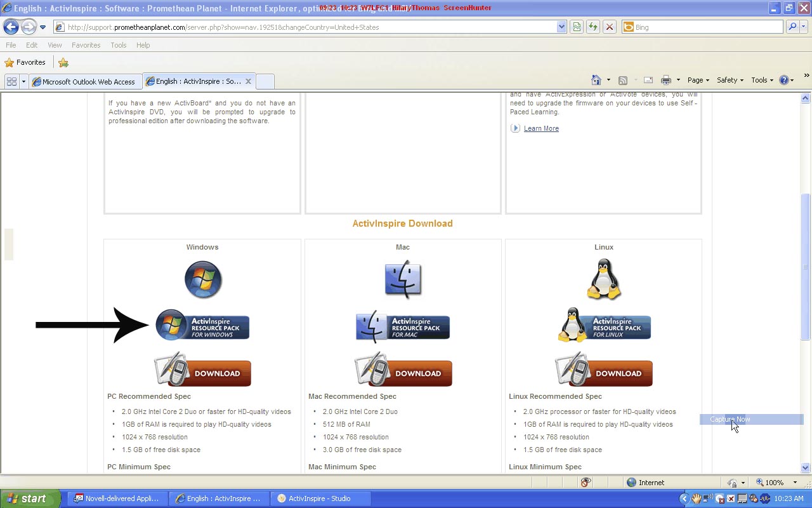Screen dimensions: 812x508
Task: Switch to the Microsoft Outlook Web Access tab
Action: point(85,81)
